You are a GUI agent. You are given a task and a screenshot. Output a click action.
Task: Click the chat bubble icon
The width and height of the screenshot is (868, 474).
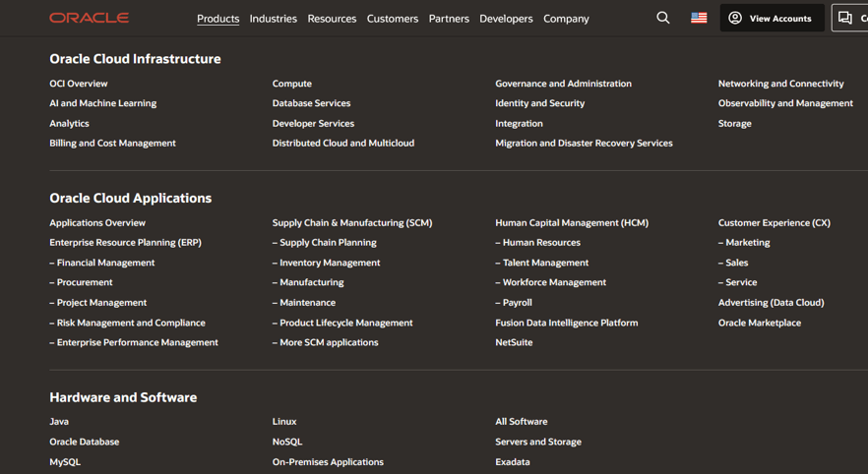[845, 18]
